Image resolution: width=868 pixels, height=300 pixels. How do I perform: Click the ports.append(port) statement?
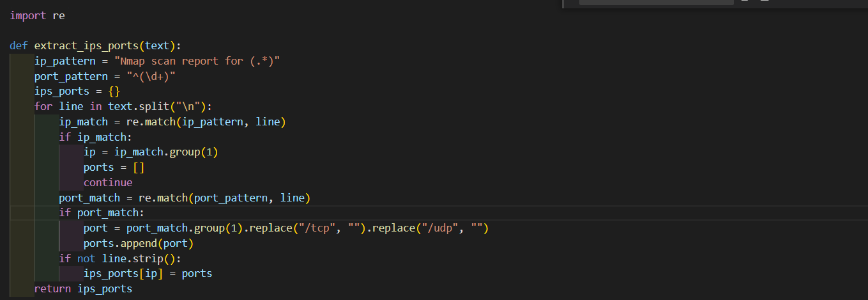tap(138, 243)
